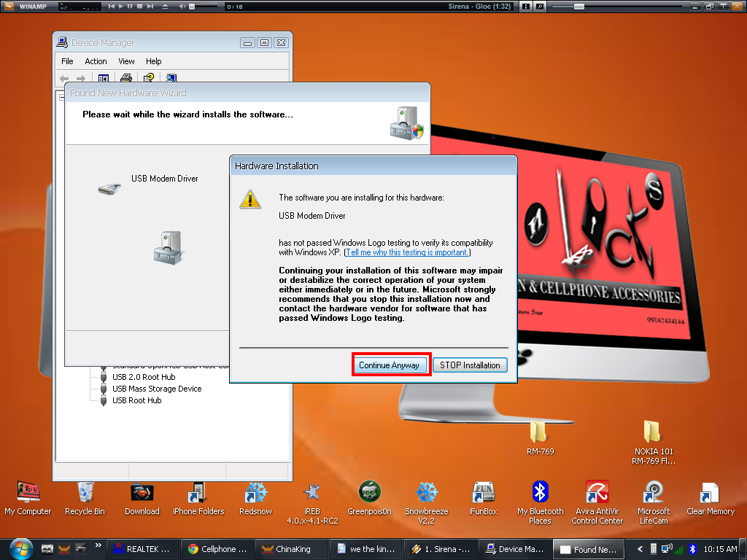
Task: Select the Microsoft LifeCam desktop shortcut
Action: 654,503
